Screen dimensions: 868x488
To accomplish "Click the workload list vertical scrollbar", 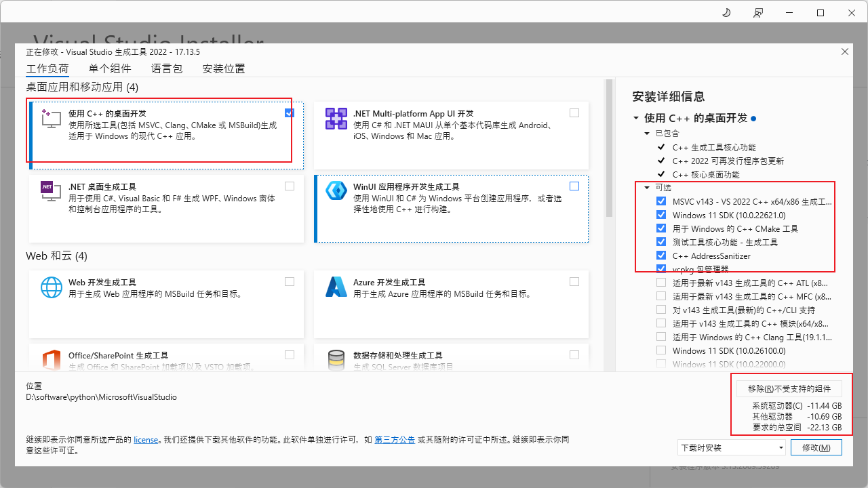I will pos(609,149).
